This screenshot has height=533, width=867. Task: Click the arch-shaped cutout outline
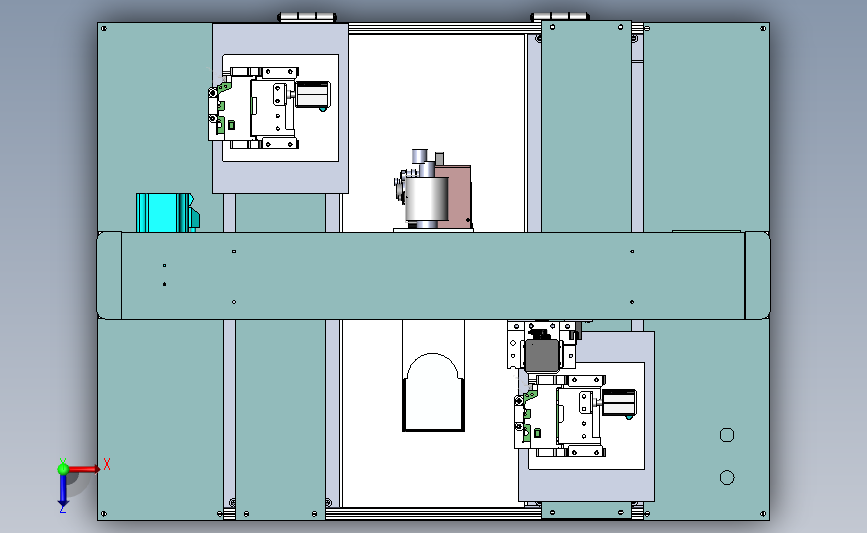[433, 392]
